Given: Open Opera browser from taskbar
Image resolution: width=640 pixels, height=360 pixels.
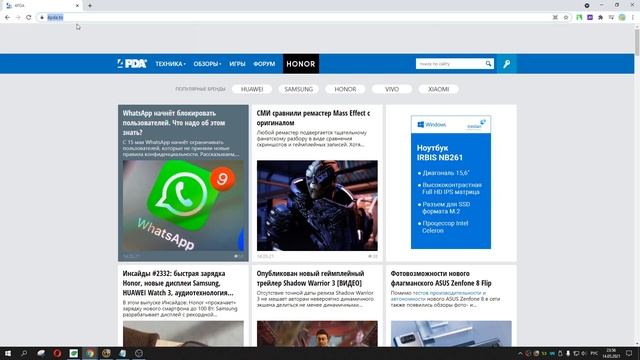Looking at the screenshot, I should click(57, 353).
